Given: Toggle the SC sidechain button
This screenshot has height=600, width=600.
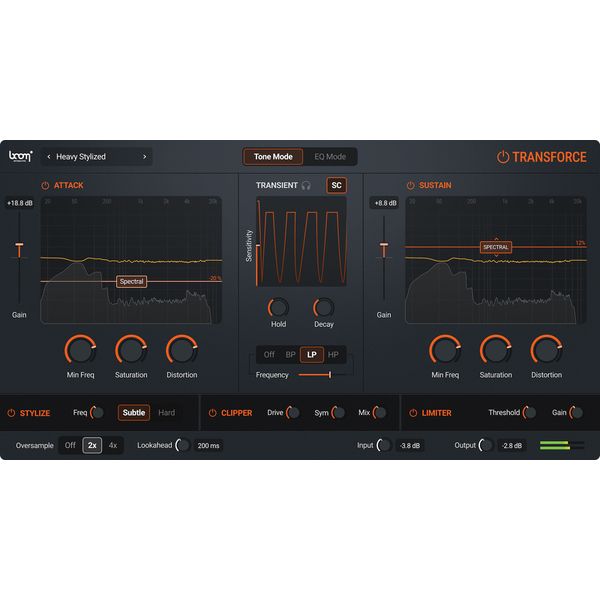Looking at the screenshot, I should pos(336,186).
